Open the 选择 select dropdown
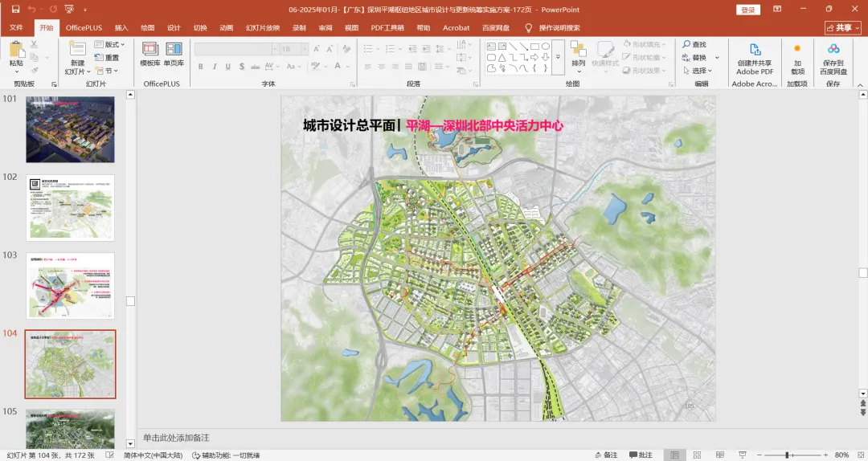This screenshot has height=461, width=868. pos(697,71)
